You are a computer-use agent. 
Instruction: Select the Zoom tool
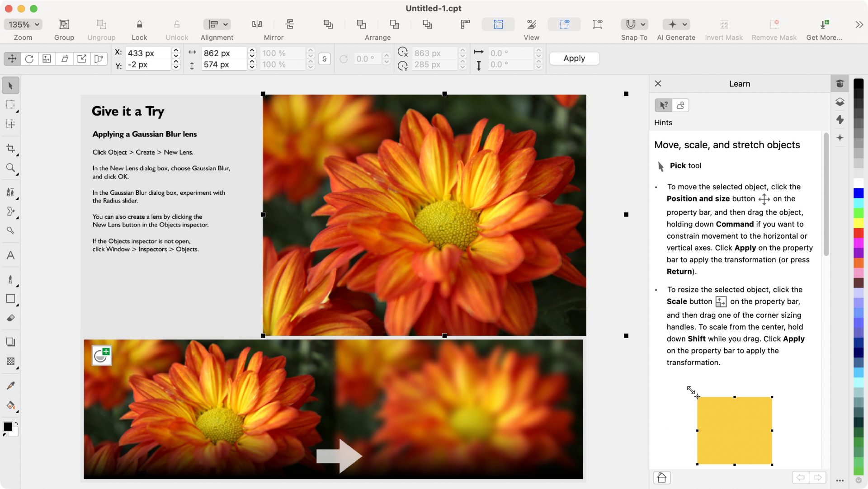(10, 169)
